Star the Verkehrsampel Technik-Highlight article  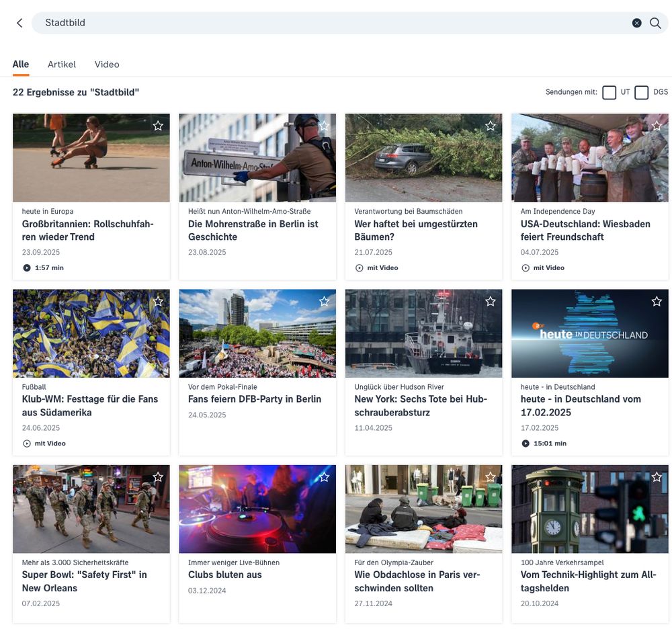[657, 477]
